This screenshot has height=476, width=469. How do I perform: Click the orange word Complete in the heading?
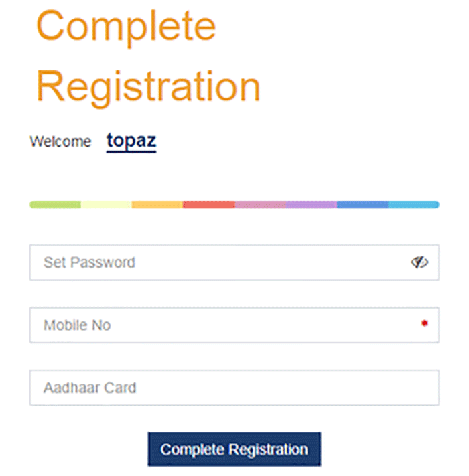pos(126,27)
